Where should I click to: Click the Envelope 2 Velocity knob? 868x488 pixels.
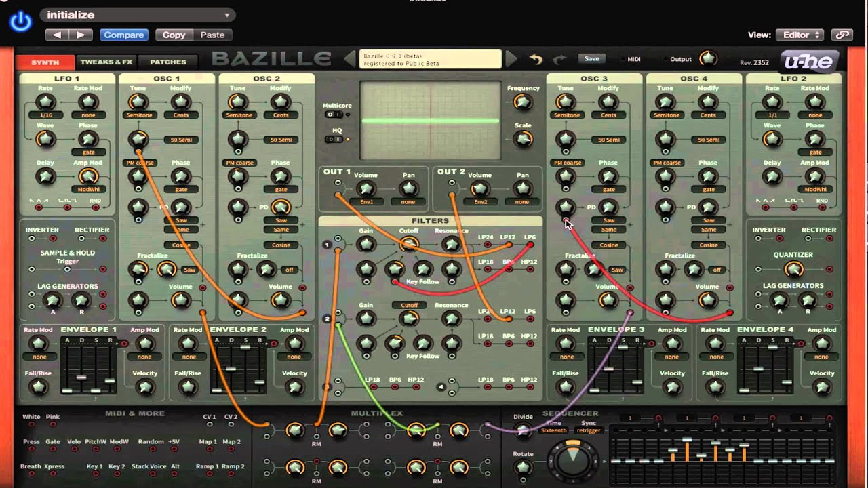click(294, 387)
